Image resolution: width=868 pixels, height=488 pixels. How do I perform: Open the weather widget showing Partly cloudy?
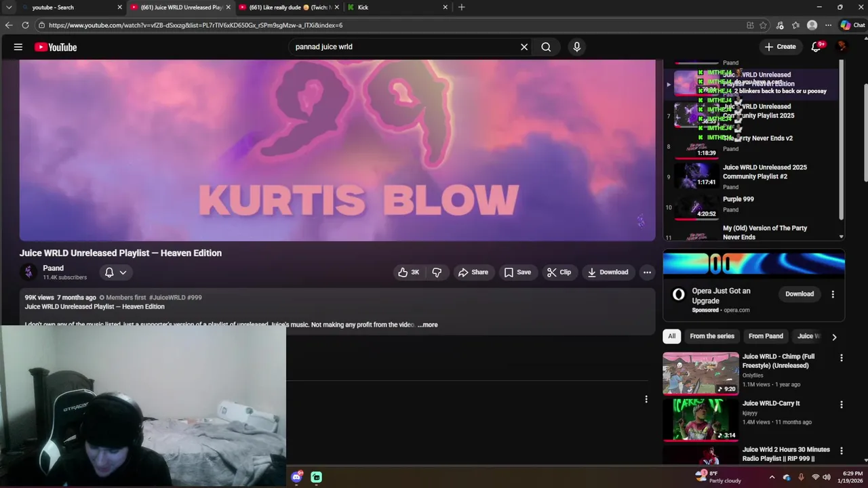(718, 477)
